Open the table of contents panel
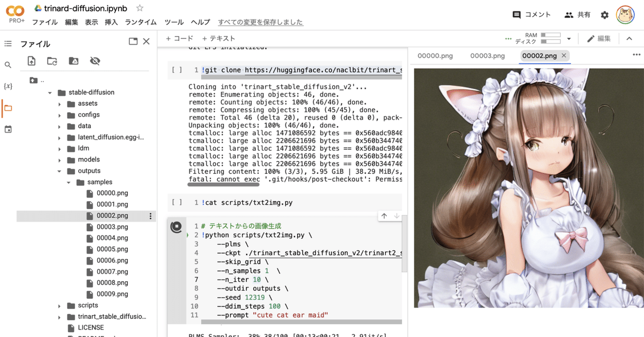The height and width of the screenshot is (337, 644). pyautogui.click(x=8, y=43)
